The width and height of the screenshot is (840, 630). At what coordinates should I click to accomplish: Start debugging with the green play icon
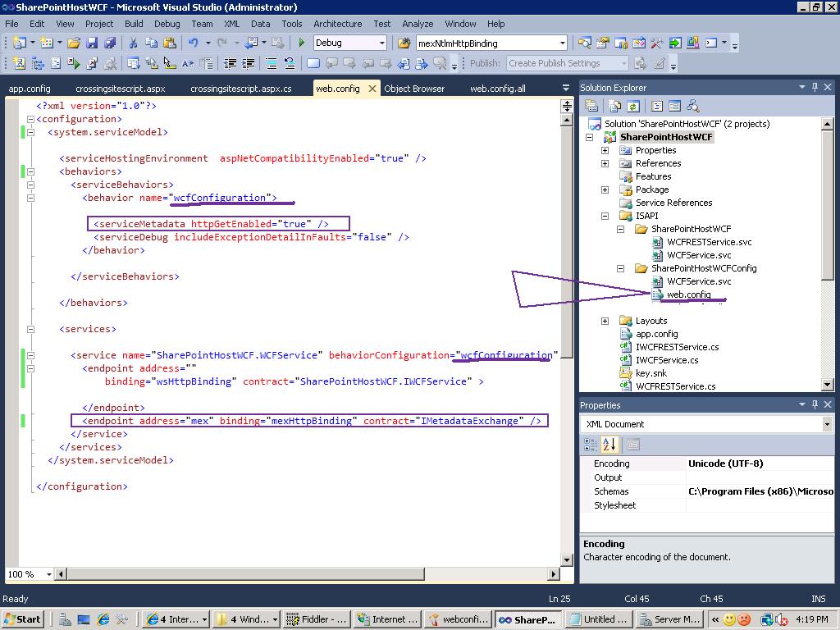click(302, 43)
